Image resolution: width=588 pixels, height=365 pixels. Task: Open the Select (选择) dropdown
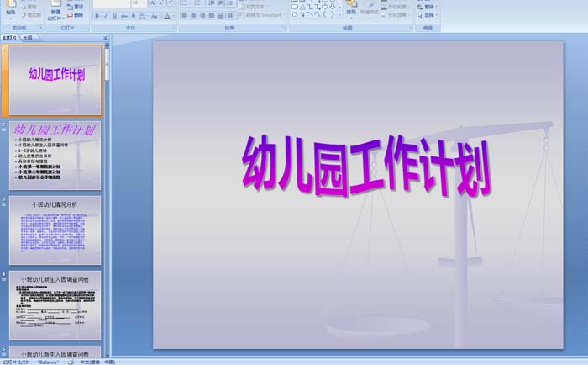428,15
